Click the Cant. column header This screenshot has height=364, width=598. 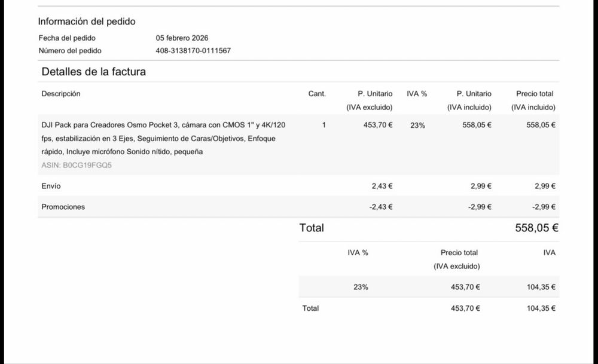(317, 94)
